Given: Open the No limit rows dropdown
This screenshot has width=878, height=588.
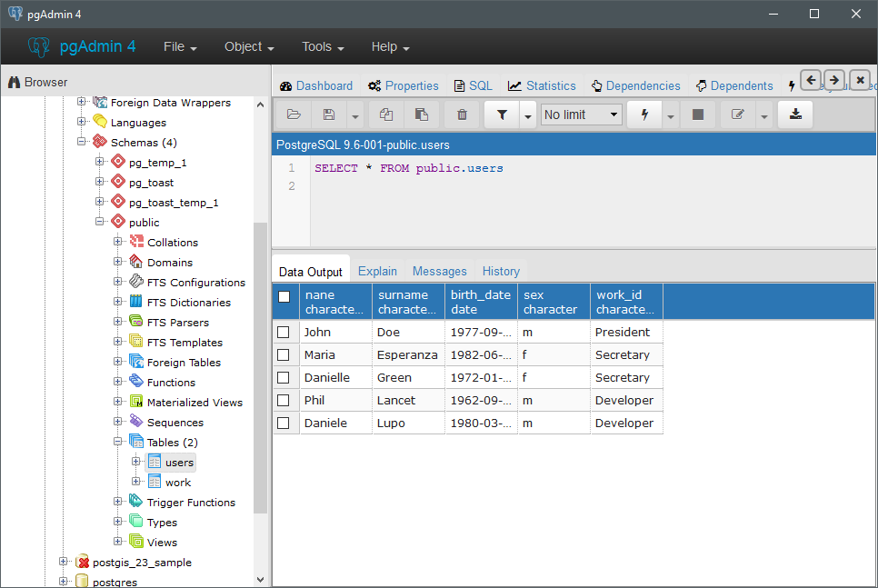Looking at the screenshot, I should (581, 115).
